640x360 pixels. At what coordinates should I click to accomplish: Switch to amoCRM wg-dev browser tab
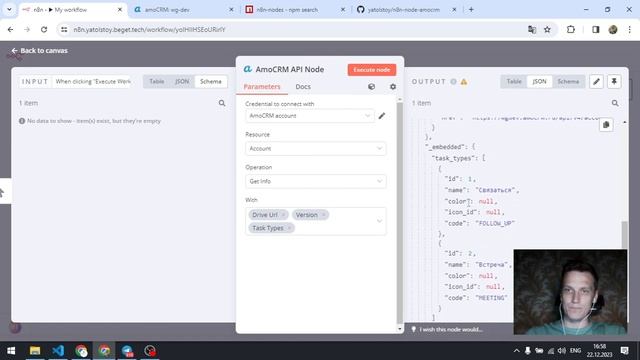tap(184, 9)
